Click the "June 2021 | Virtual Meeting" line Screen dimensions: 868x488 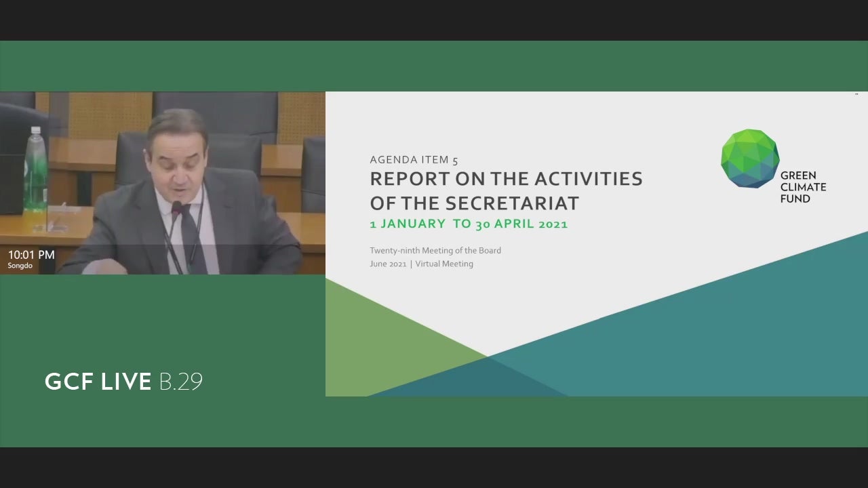click(421, 264)
